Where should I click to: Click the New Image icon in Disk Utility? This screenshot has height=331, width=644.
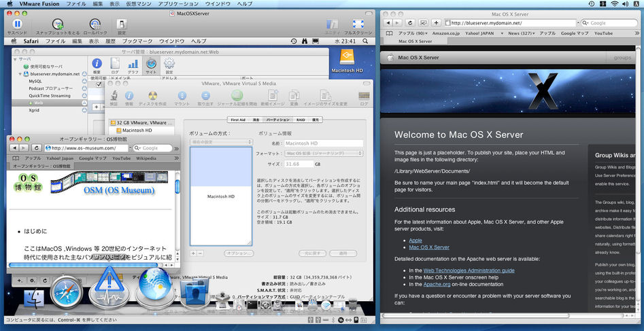pos(273,96)
